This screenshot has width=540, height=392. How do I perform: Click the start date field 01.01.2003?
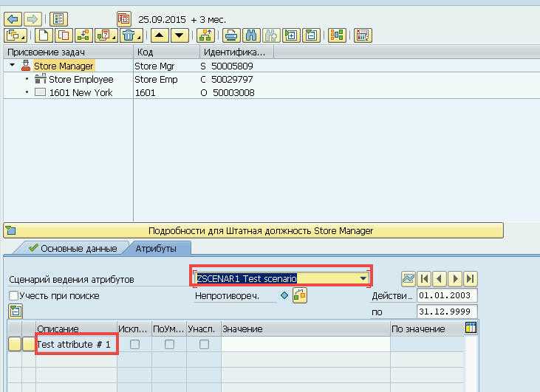[446, 295]
